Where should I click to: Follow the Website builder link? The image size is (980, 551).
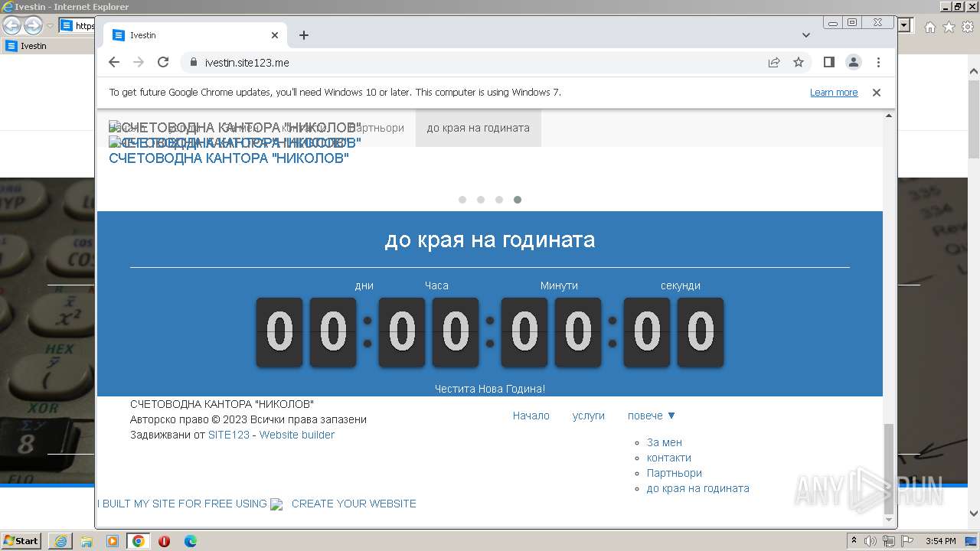click(297, 435)
